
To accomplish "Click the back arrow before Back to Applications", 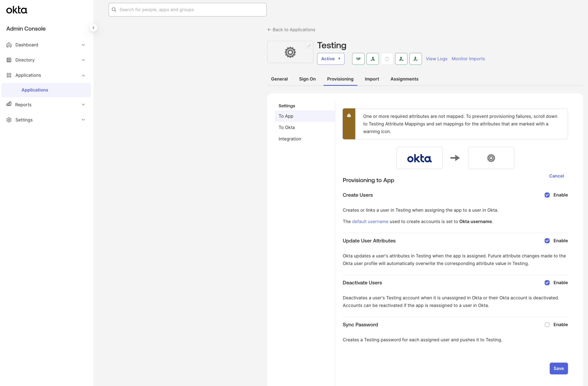I will pyautogui.click(x=269, y=30).
